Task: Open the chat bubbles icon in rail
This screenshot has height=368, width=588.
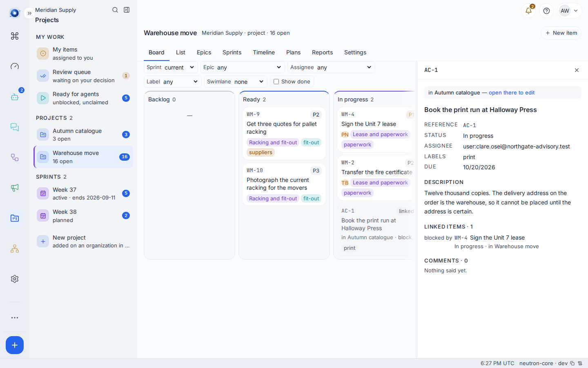Action: [x=15, y=127]
